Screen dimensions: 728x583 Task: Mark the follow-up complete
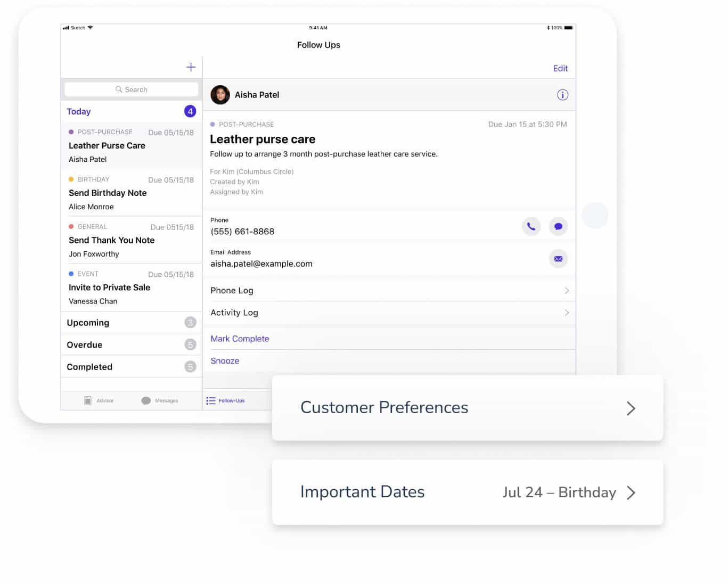pyautogui.click(x=240, y=339)
